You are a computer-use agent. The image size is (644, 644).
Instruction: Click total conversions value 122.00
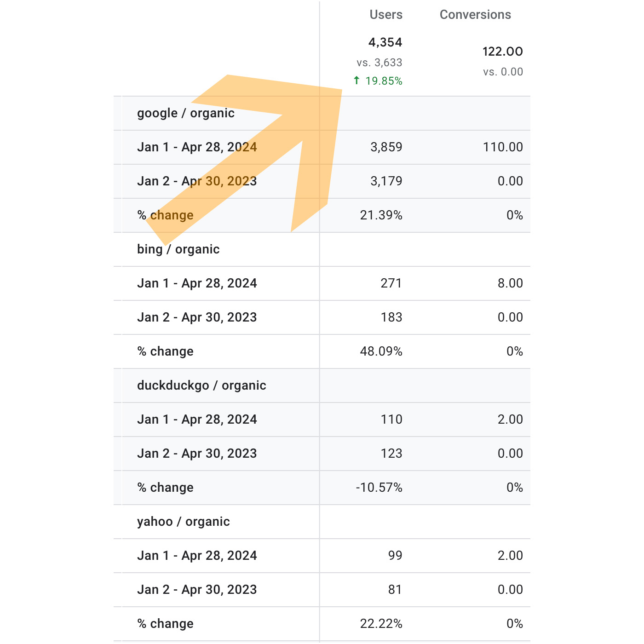[x=502, y=52]
